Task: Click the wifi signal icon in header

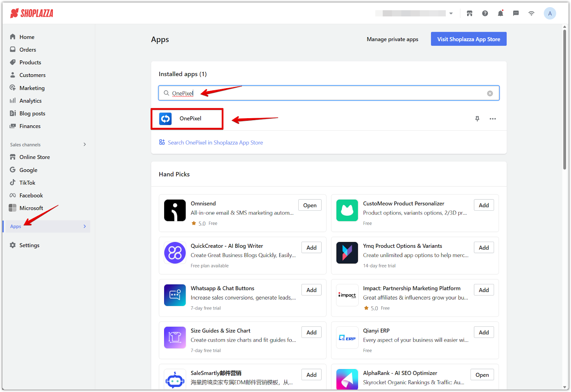Action: point(531,14)
